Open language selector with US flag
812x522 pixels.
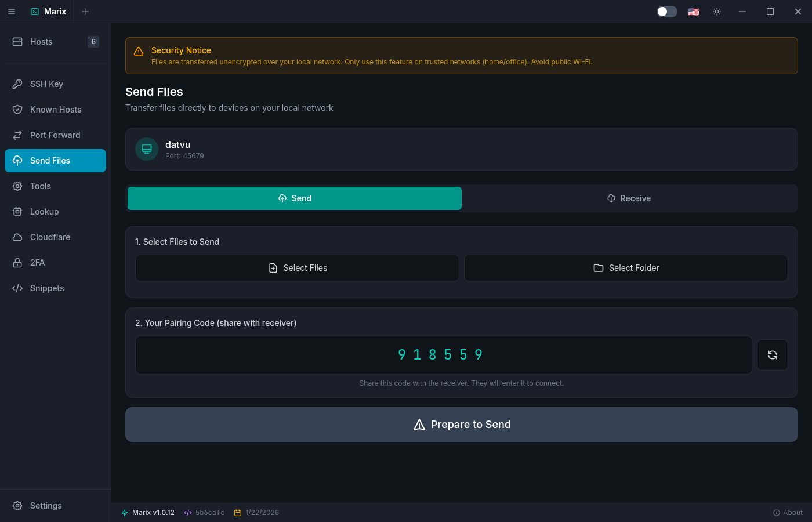693,12
